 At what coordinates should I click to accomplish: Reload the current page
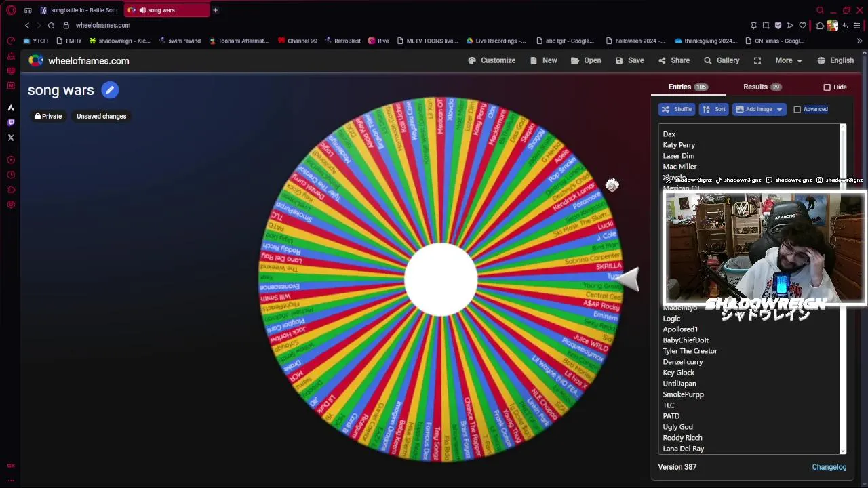click(x=51, y=25)
